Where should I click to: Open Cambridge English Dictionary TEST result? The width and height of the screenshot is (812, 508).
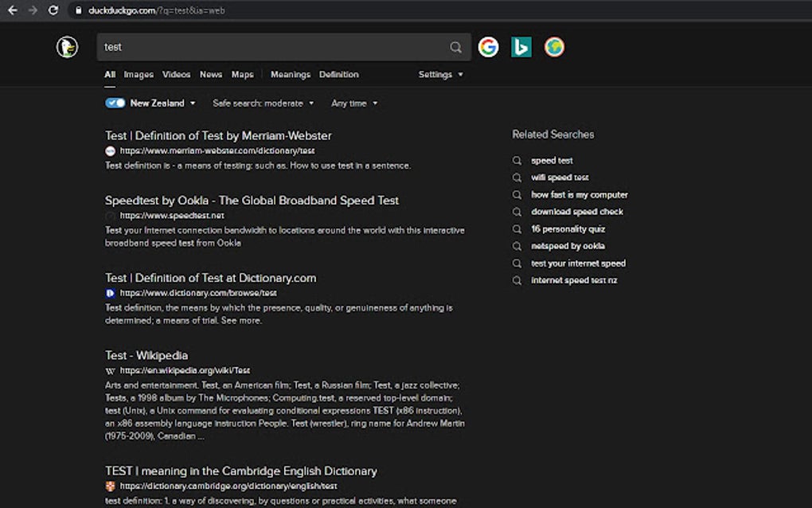pyautogui.click(x=240, y=471)
